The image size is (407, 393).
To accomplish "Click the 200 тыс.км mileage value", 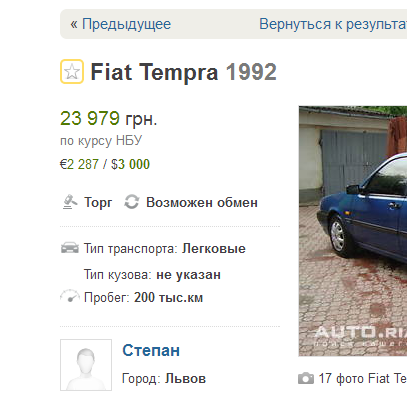I will click(x=169, y=297).
